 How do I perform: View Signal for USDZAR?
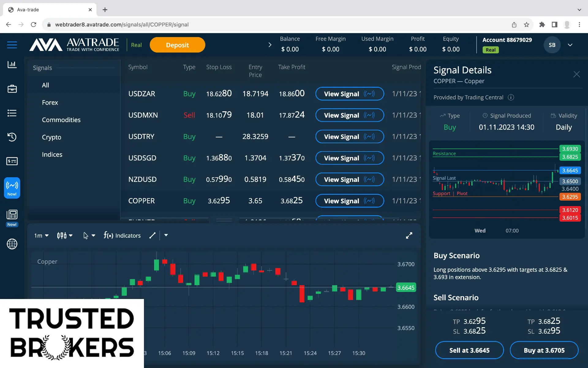349,94
